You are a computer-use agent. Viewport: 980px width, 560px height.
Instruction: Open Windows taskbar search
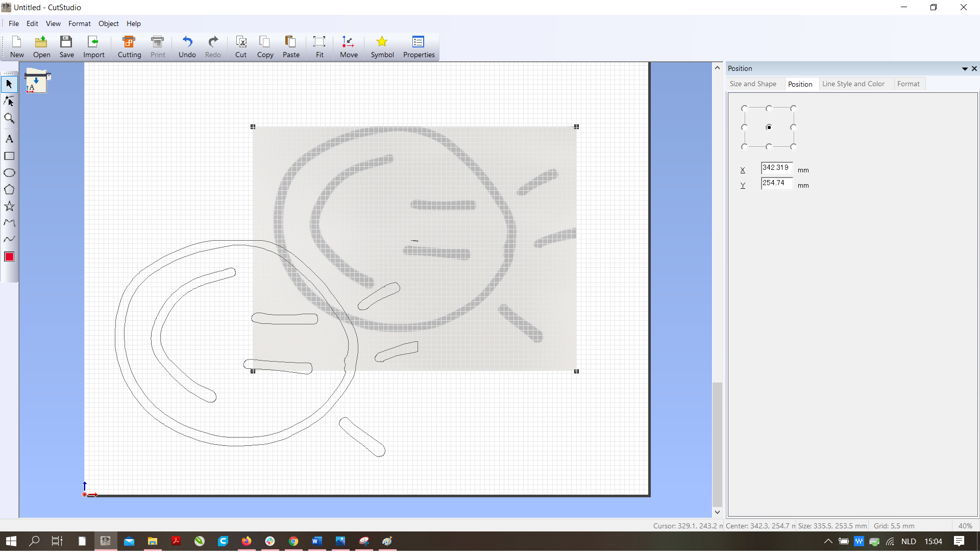(x=34, y=542)
